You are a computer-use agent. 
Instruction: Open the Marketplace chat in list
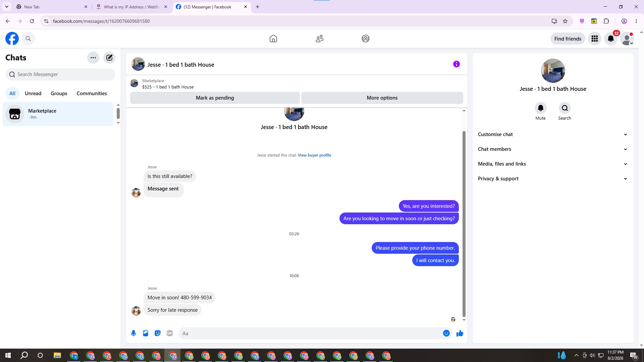pyautogui.click(x=58, y=114)
